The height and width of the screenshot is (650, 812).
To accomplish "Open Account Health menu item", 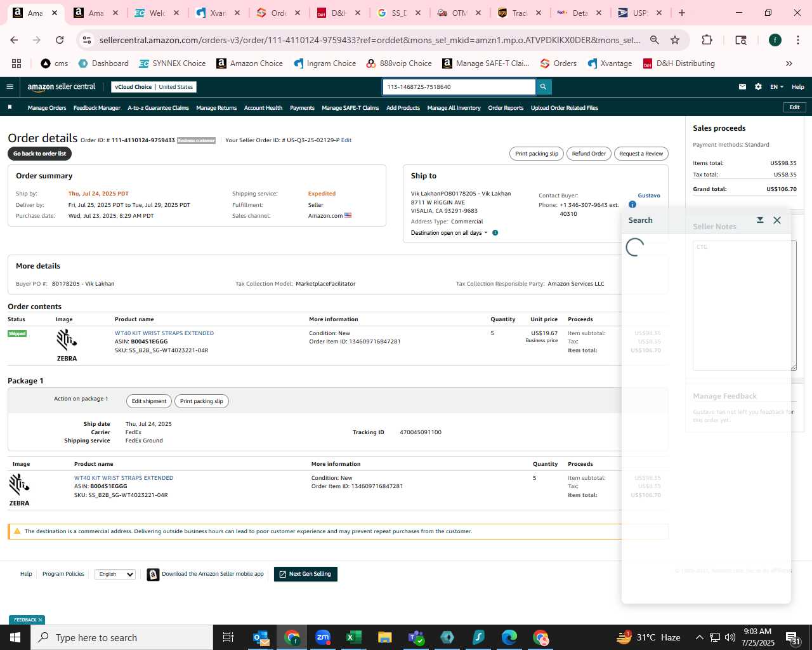I will 263,108.
